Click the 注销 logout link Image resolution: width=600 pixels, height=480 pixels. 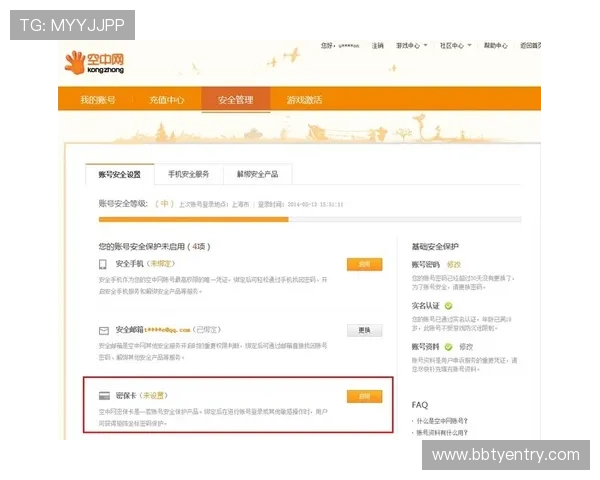point(378,46)
